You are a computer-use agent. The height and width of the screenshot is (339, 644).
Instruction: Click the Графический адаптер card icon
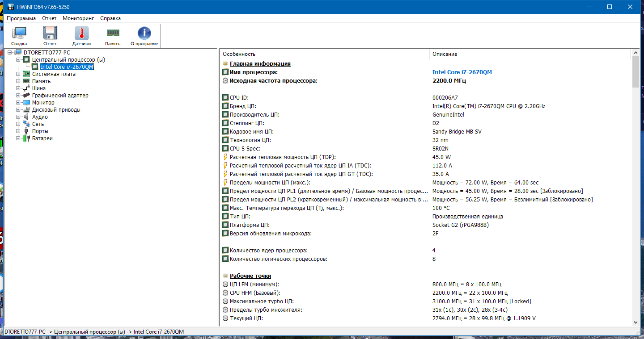(x=26, y=96)
